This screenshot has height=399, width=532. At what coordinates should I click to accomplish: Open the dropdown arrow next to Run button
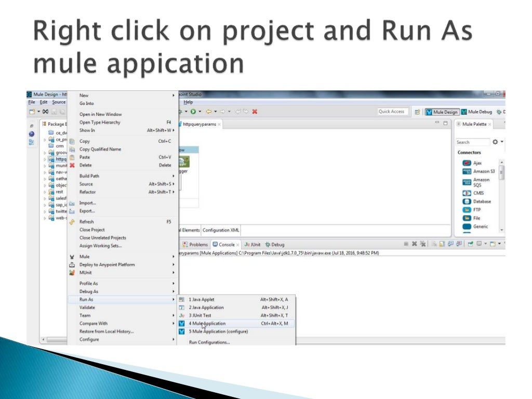(x=200, y=111)
